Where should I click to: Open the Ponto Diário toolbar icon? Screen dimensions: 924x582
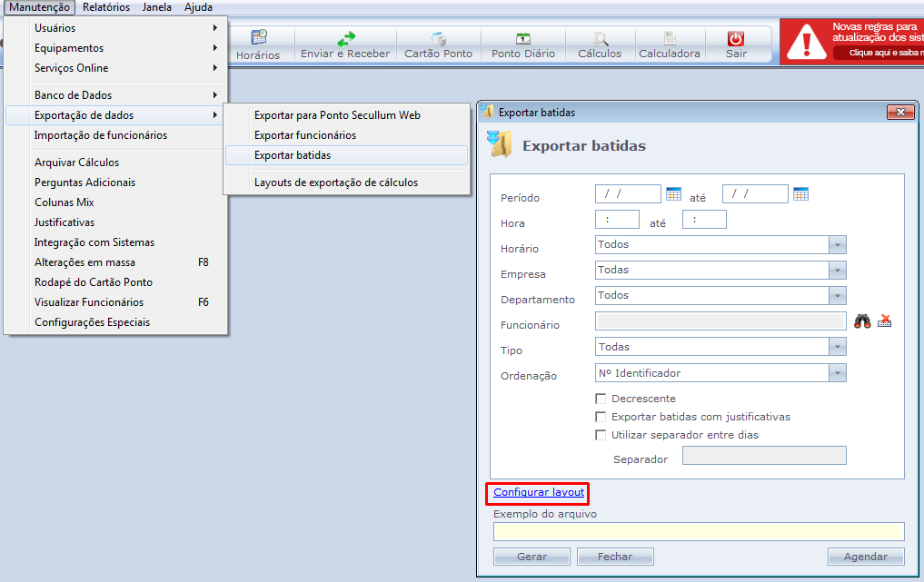coord(523,39)
